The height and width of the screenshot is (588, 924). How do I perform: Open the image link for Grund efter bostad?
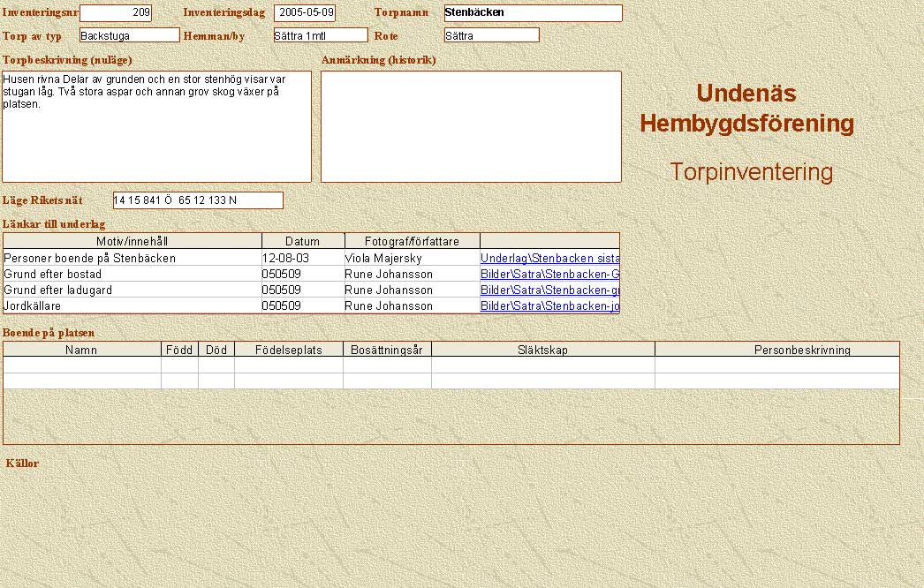pos(549,275)
